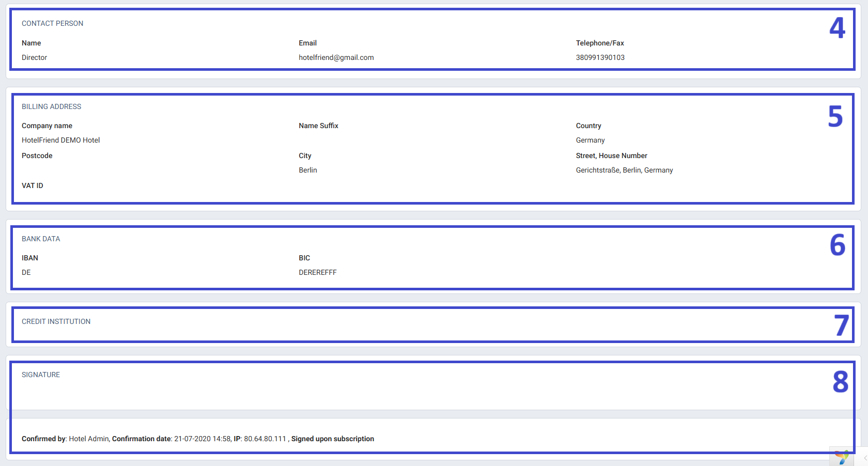Click the 'City' field label

coord(305,156)
